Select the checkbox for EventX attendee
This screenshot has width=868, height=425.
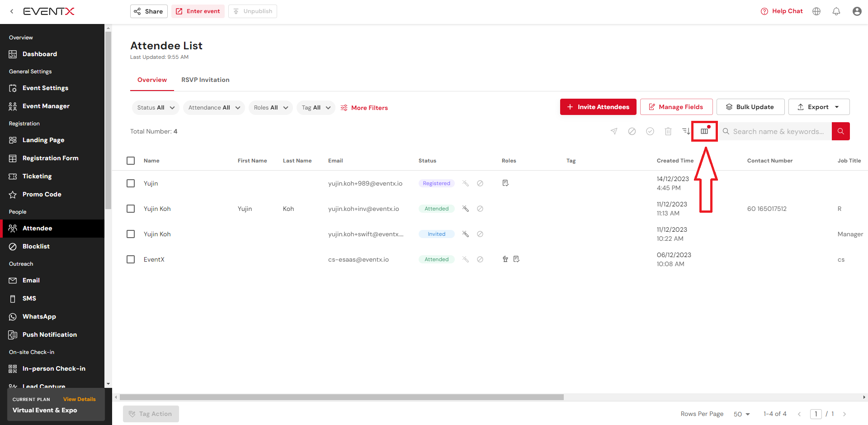(x=131, y=259)
